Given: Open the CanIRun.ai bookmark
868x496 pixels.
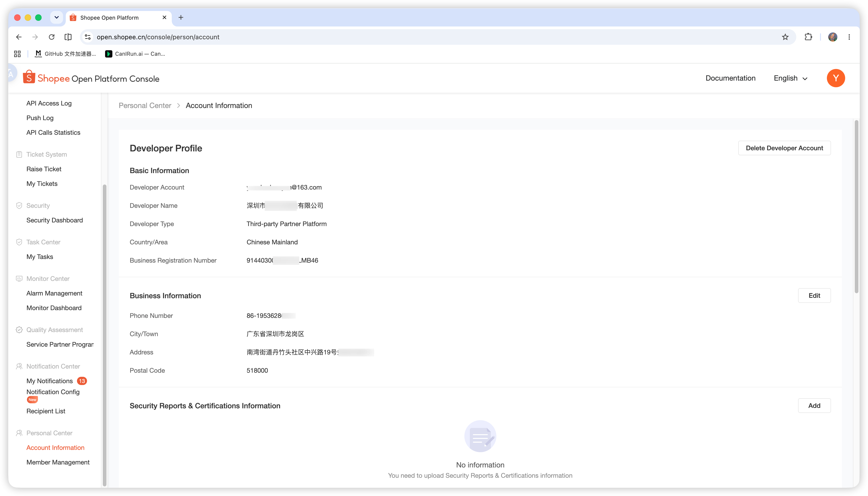Looking at the screenshot, I should click(135, 54).
